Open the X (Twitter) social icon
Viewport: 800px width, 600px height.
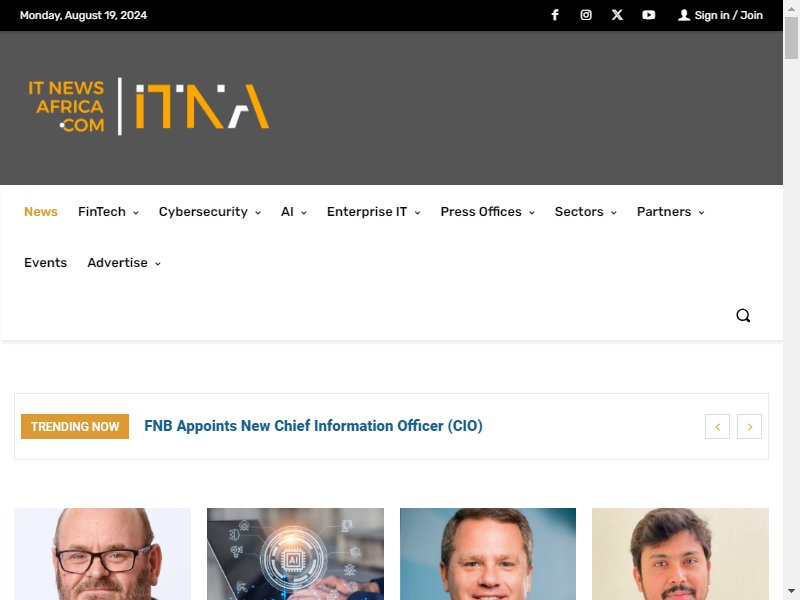(617, 15)
